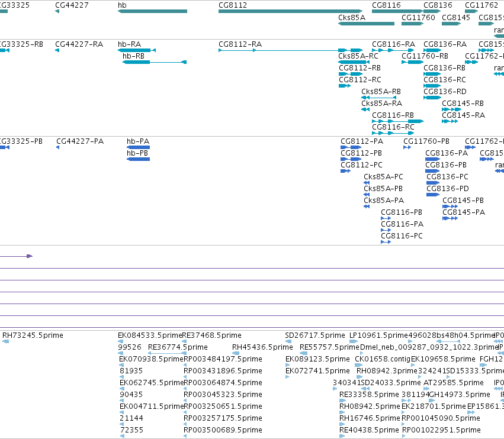
Task: Click the hb-RA transcript label
Action: click(x=130, y=44)
